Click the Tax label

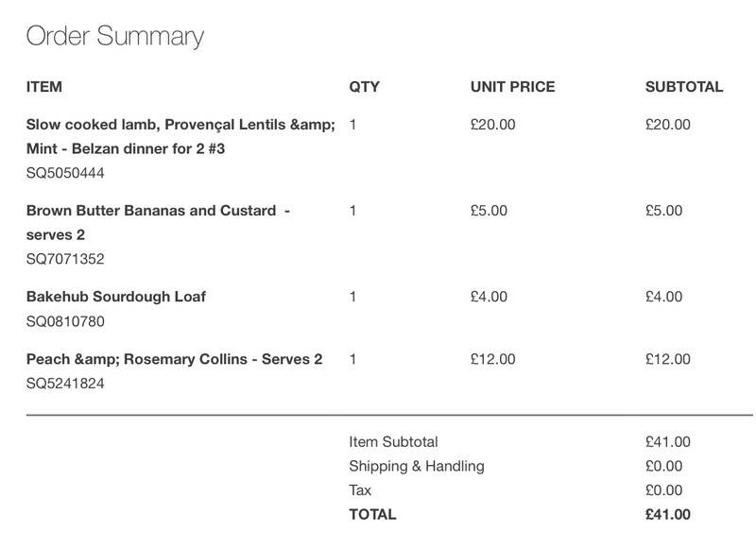[x=360, y=490]
